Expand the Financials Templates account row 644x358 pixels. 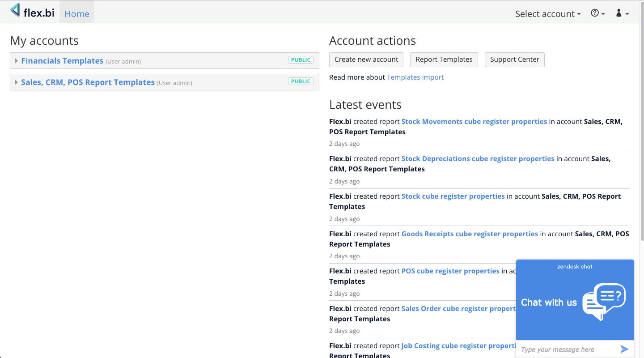[x=17, y=61]
